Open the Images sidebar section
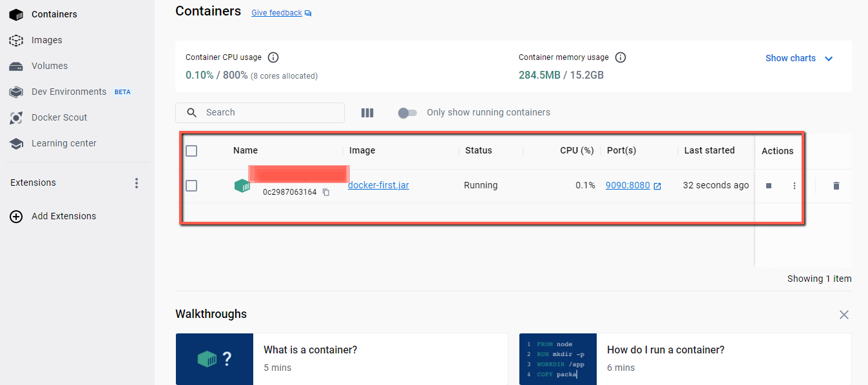 (47, 40)
